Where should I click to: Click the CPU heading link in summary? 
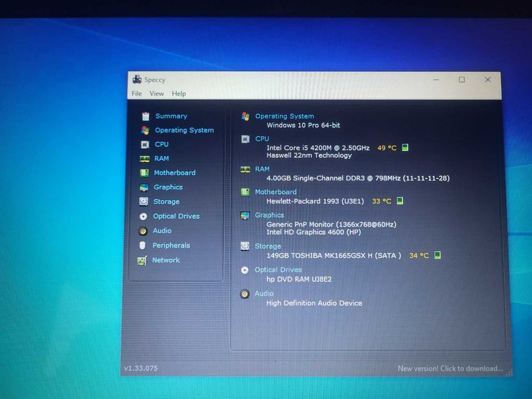(x=262, y=139)
